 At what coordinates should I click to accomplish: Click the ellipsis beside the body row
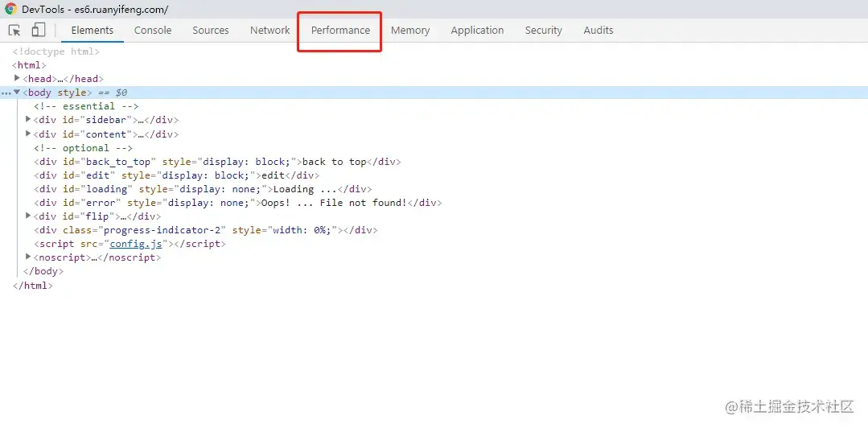6,93
